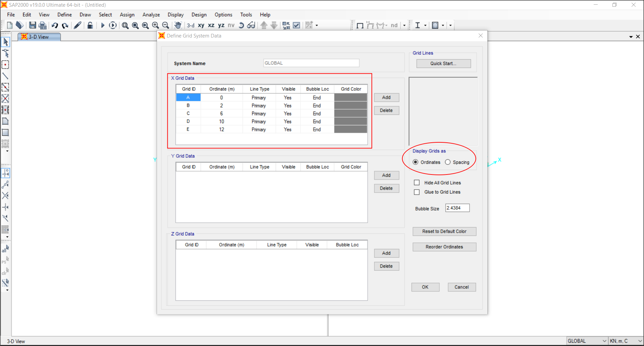Screen dimensions: 644x346
Task: Open the Define menu
Action: coord(64,15)
